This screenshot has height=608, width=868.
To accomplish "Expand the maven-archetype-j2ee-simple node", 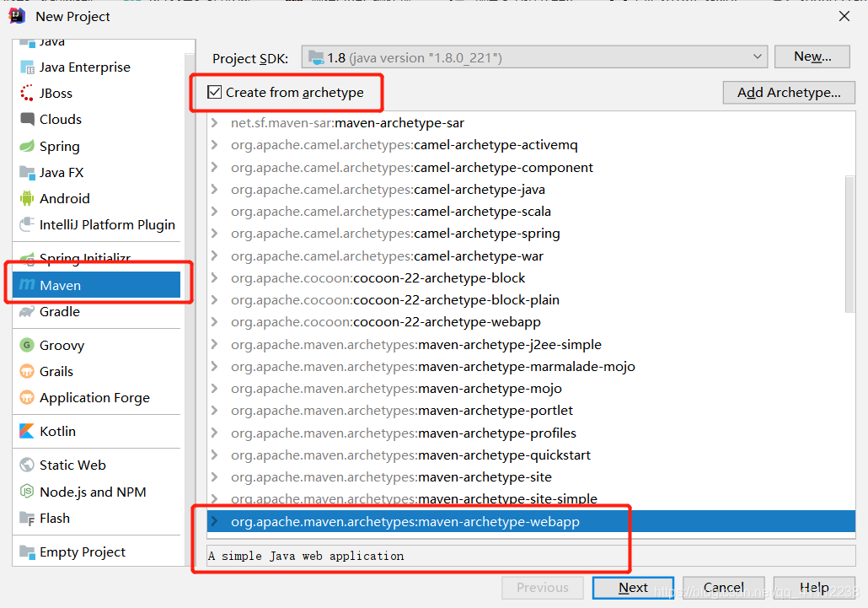I will coord(215,344).
